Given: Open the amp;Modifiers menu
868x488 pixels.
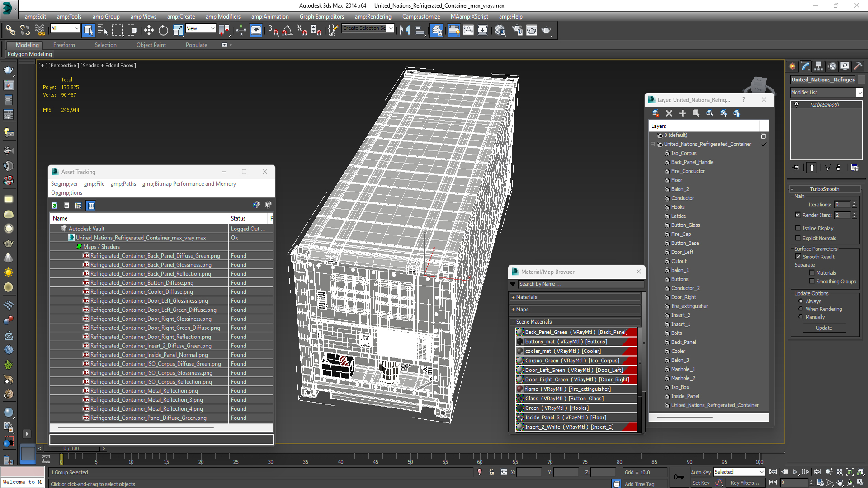Looking at the screenshot, I should [x=223, y=17].
